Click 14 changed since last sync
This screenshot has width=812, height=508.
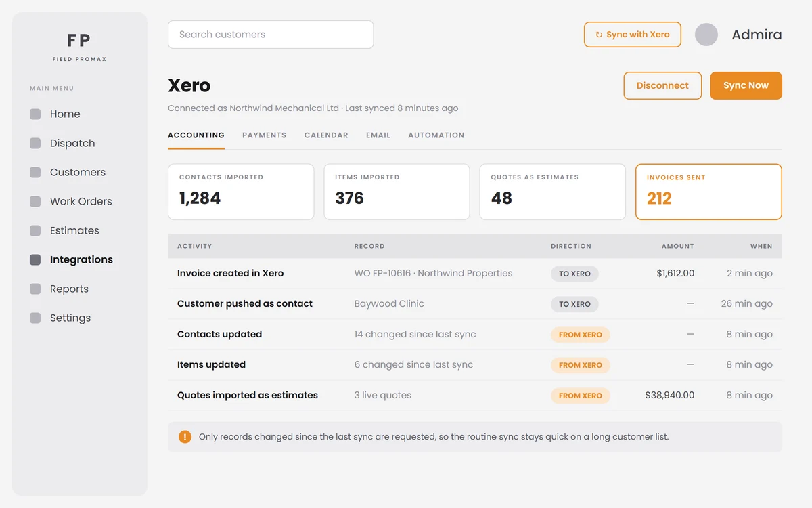(415, 335)
